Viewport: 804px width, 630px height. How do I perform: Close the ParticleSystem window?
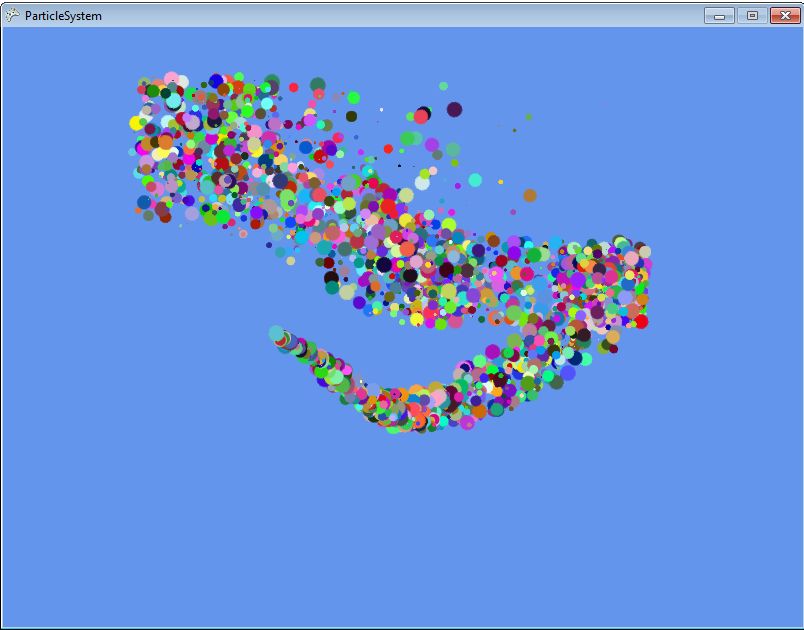pos(785,15)
